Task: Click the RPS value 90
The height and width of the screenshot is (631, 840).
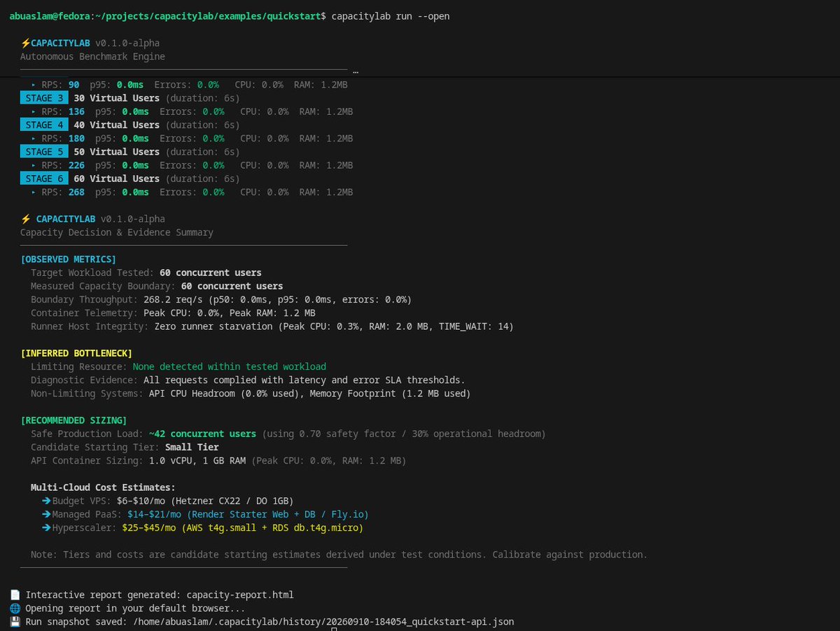Action: [73, 85]
